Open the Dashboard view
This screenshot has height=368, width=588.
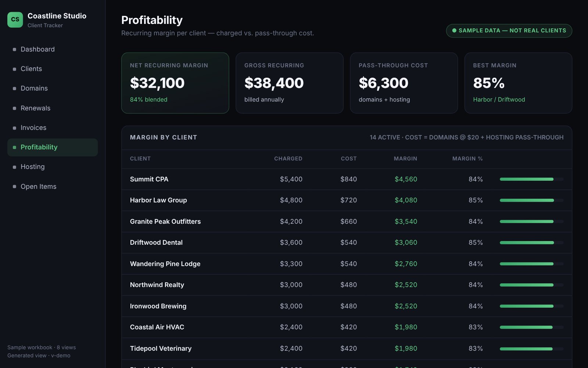click(x=53, y=49)
